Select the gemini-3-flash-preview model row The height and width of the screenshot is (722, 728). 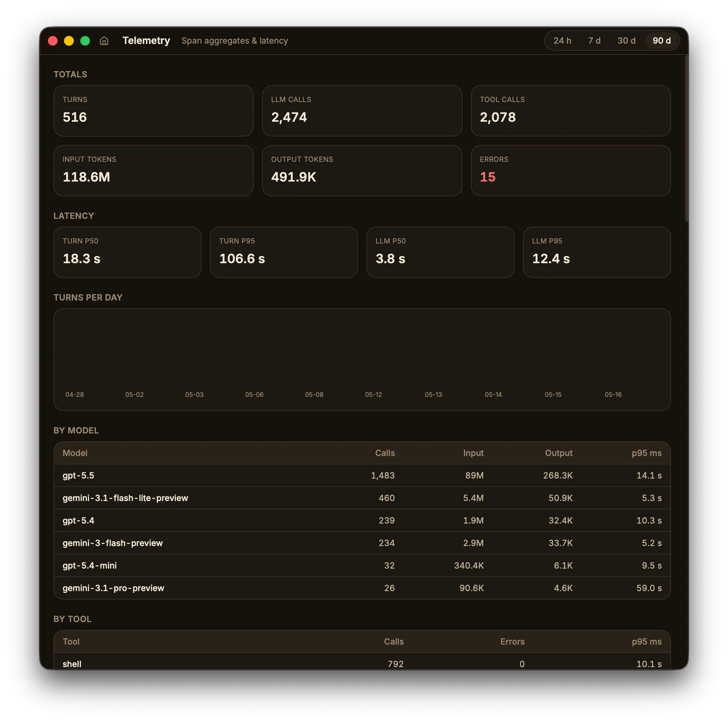(362, 543)
